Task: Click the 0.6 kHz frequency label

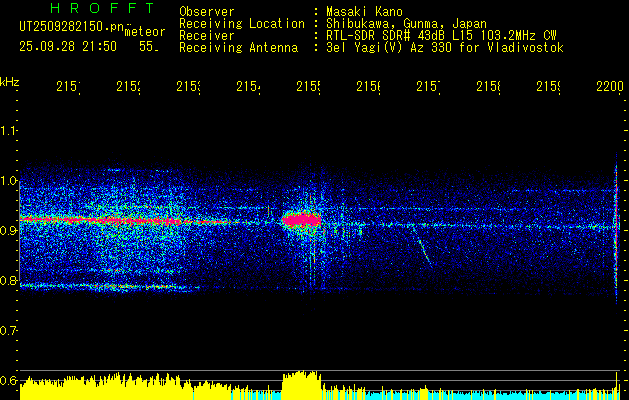Action: click(8, 380)
